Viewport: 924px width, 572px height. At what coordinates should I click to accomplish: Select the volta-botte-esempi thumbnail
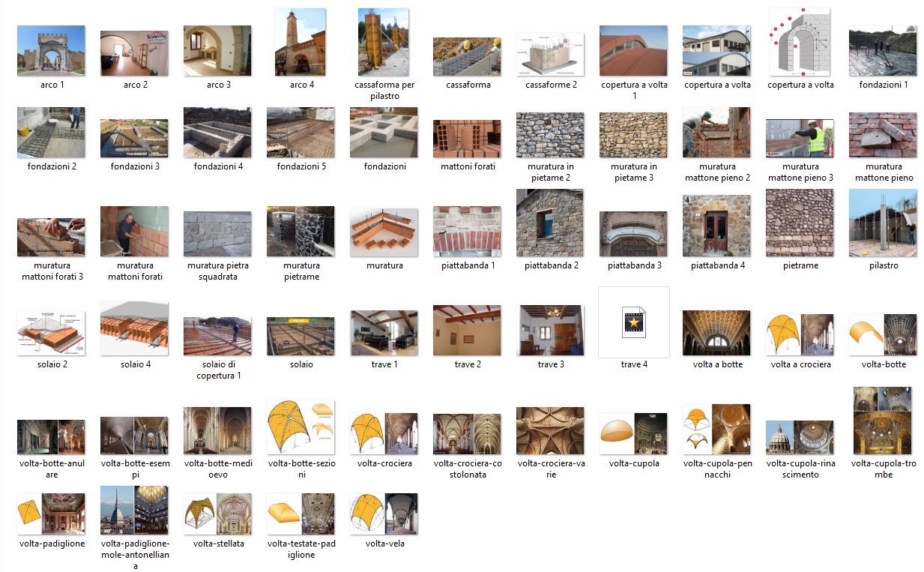(x=134, y=436)
